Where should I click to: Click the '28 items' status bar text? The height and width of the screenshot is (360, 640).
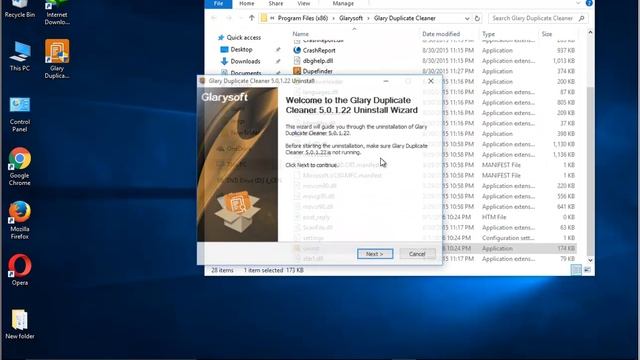[222, 270]
